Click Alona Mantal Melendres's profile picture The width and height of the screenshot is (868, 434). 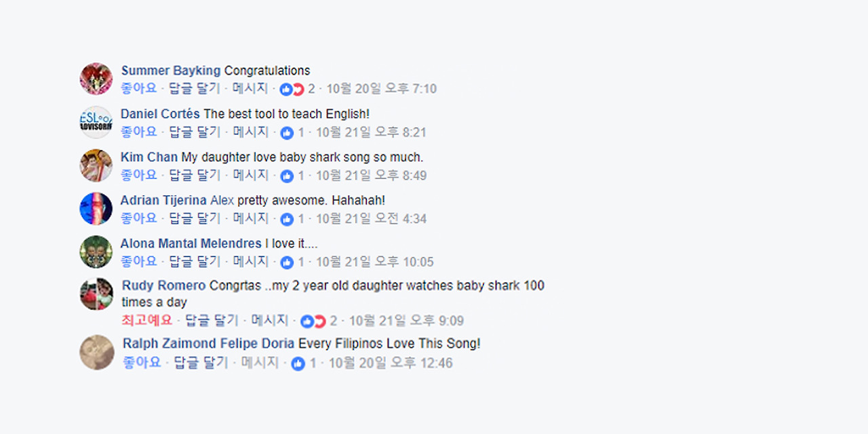pos(96,252)
